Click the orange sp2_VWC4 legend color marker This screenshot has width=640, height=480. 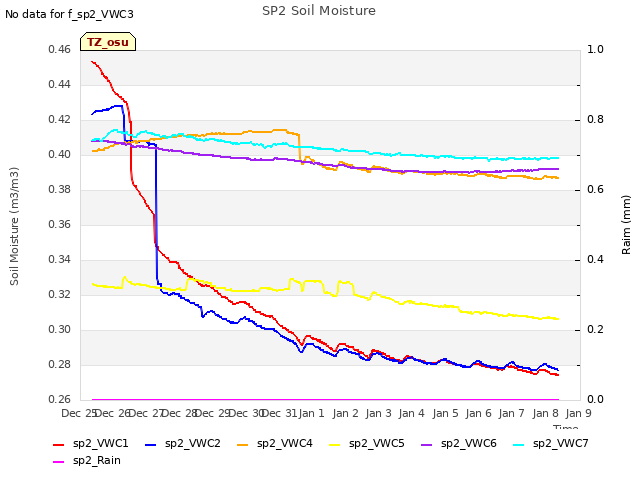coord(243,444)
